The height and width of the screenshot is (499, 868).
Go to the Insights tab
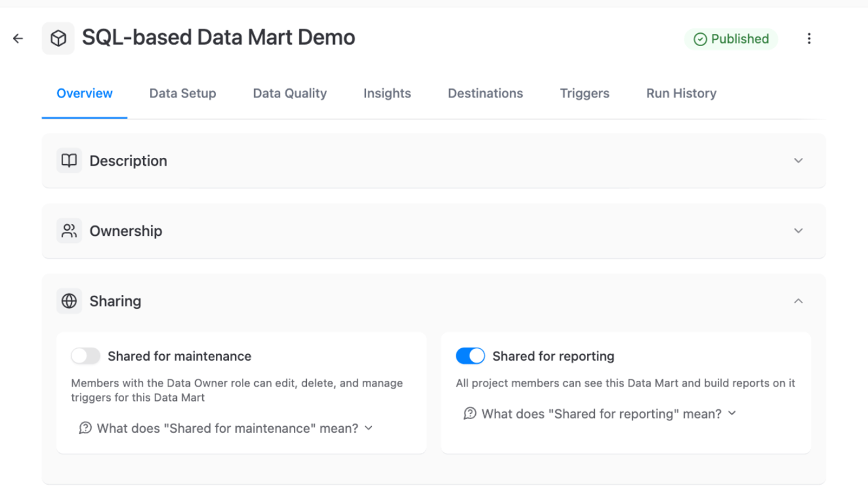[x=387, y=93]
